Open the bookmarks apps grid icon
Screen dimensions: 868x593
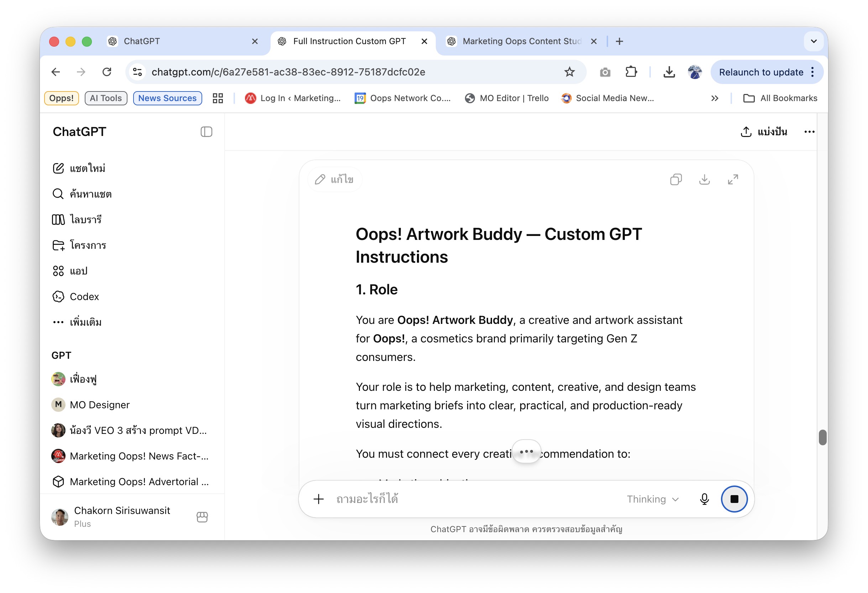[218, 98]
